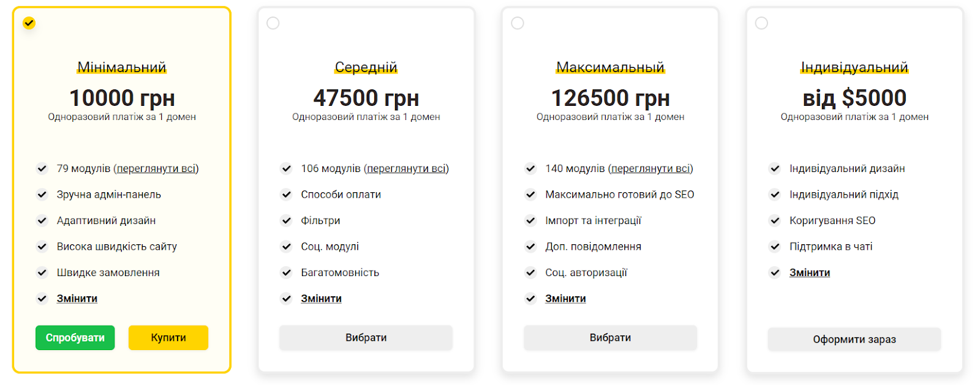The height and width of the screenshot is (385, 980).
Task: Click the checkmark icon beside 79 модулів
Action: coord(42,168)
